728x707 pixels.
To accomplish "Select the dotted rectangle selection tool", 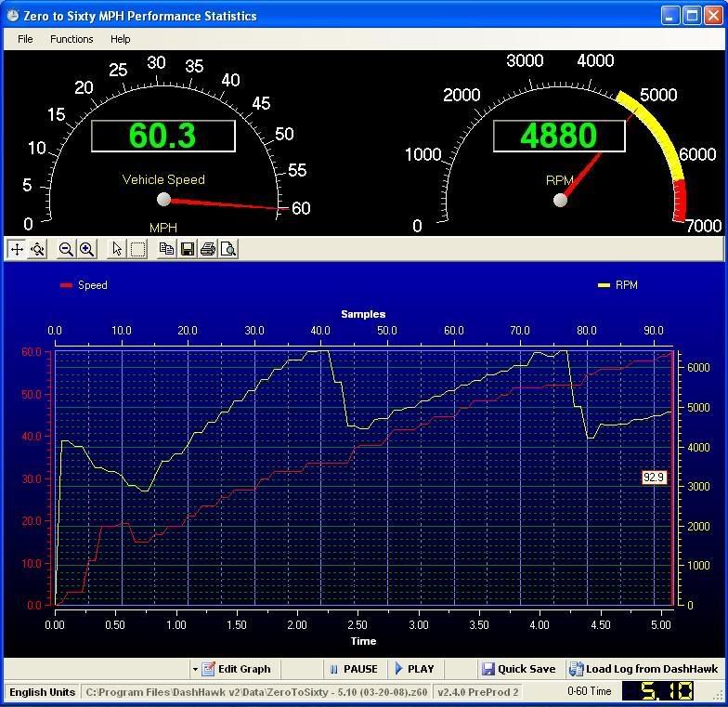I will [137, 249].
